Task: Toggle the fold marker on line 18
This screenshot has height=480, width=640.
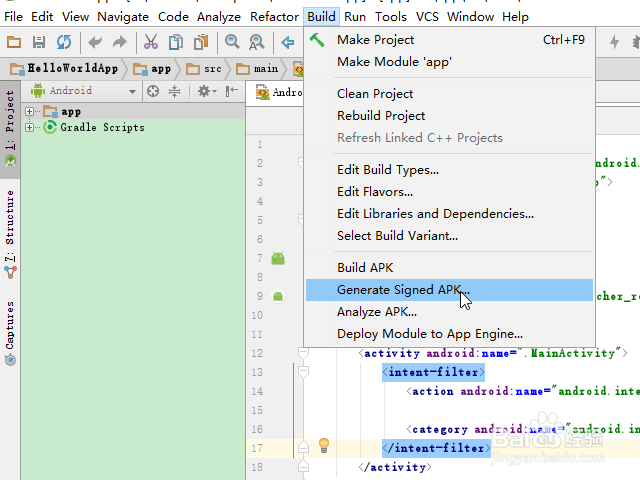Action: pos(303,467)
